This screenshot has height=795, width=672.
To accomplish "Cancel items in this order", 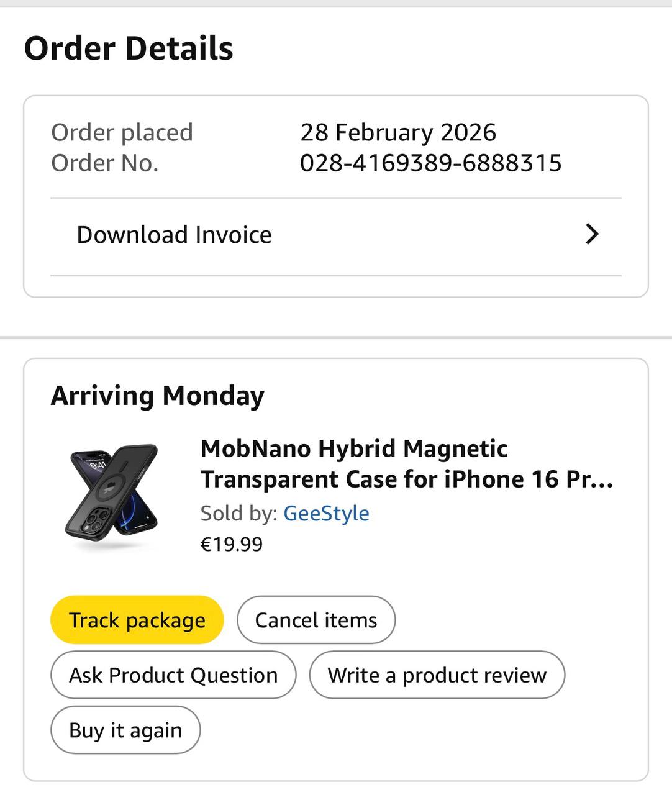I will [316, 620].
